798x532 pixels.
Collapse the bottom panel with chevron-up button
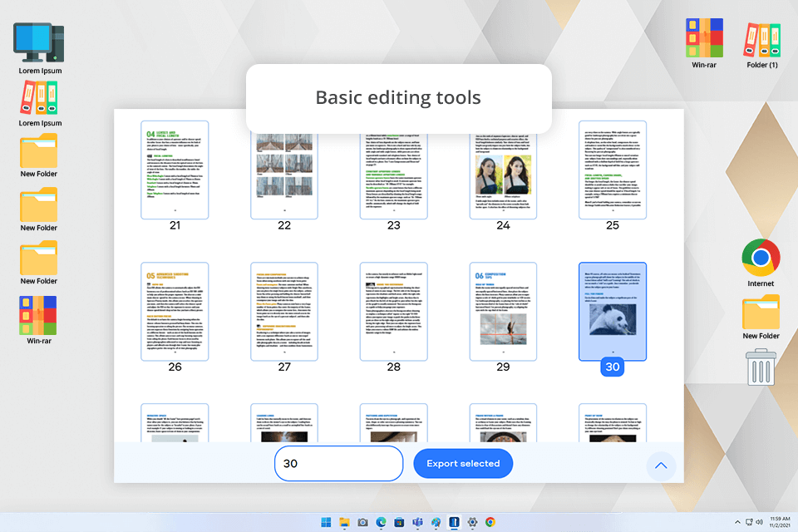pos(661,465)
